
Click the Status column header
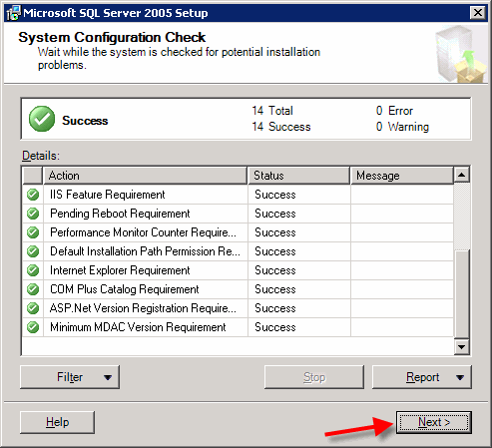tap(298, 176)
